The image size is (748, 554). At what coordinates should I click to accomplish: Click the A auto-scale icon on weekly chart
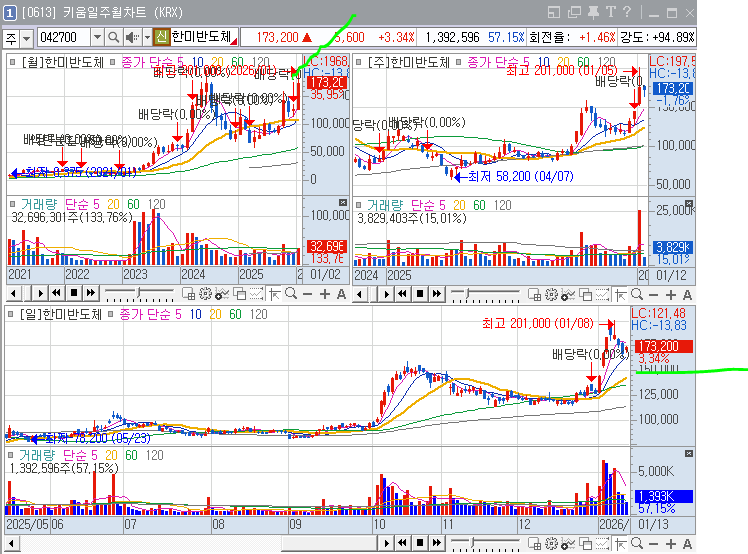click(687, 295)
